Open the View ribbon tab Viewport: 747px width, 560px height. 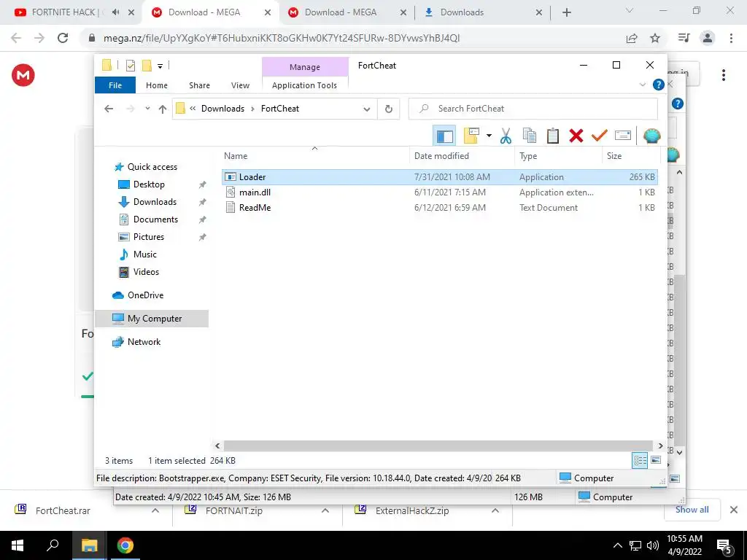(x=240, y=85)
